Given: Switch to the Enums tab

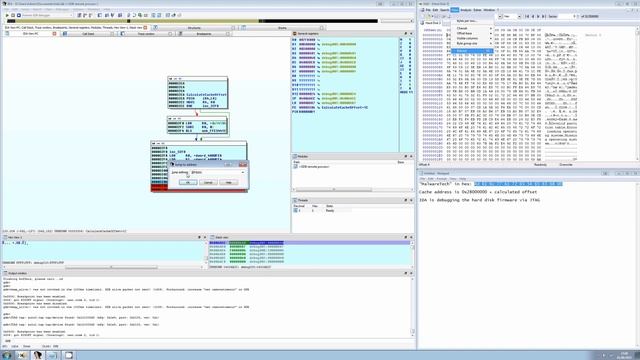Looking at the screenshot, I should pyautogui.click(x=282, y=28).
